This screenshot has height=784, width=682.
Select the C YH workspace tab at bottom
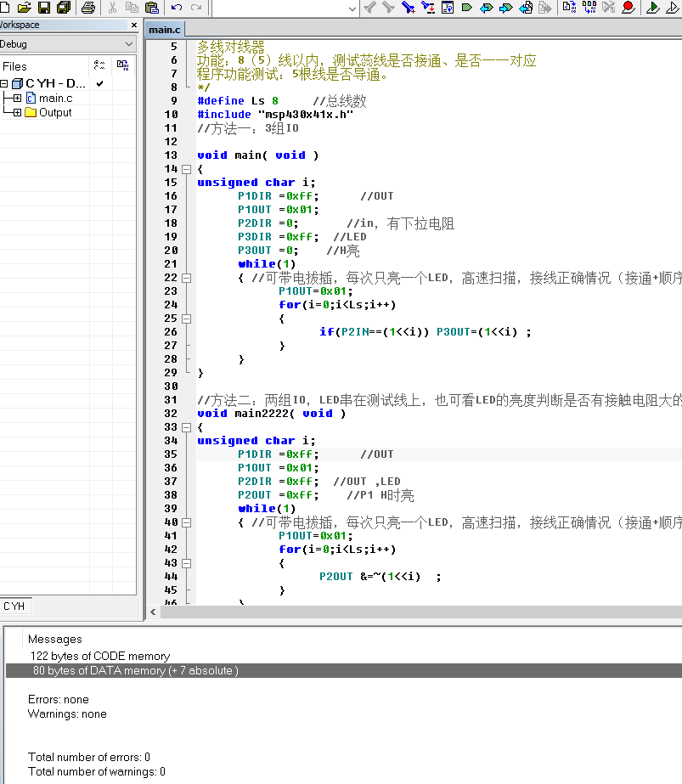click(x=15, y=606)
